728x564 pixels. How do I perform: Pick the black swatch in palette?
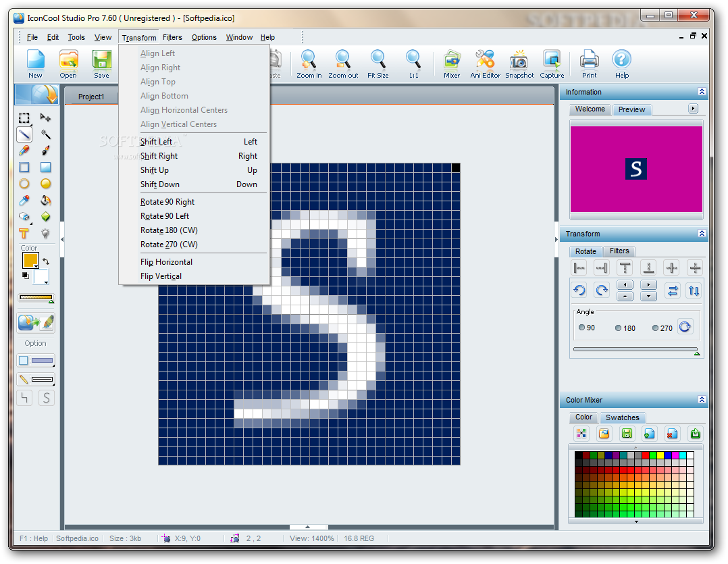point(579,455)
